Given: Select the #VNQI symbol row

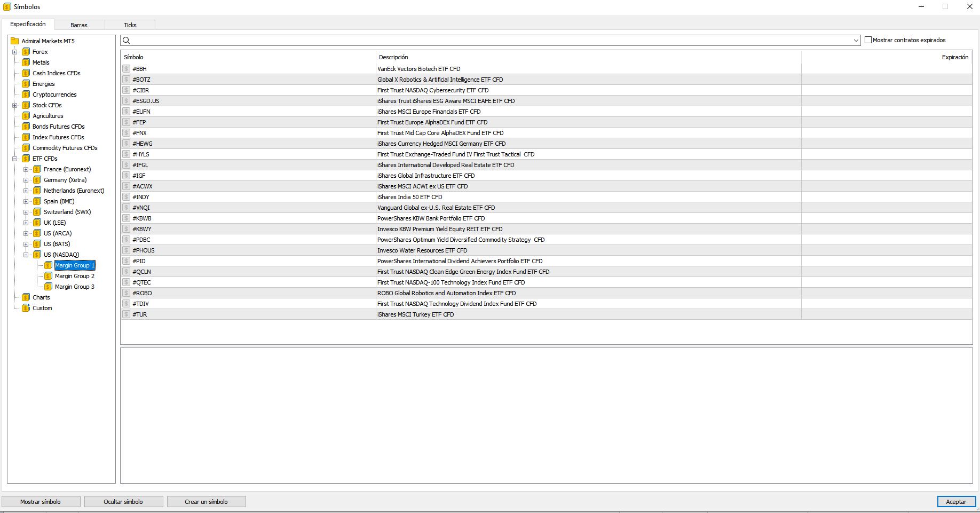Looking at the screenshot, I should [547, 208].
